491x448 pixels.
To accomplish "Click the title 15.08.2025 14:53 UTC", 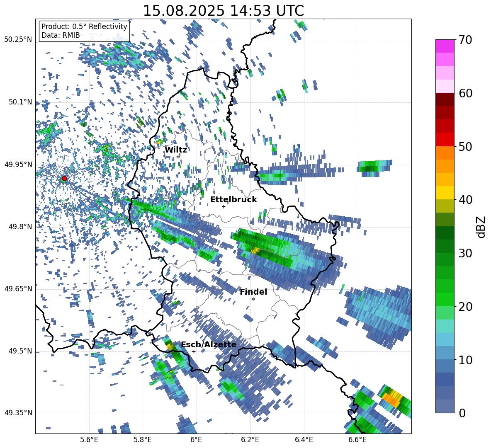I will click(223, 11).
